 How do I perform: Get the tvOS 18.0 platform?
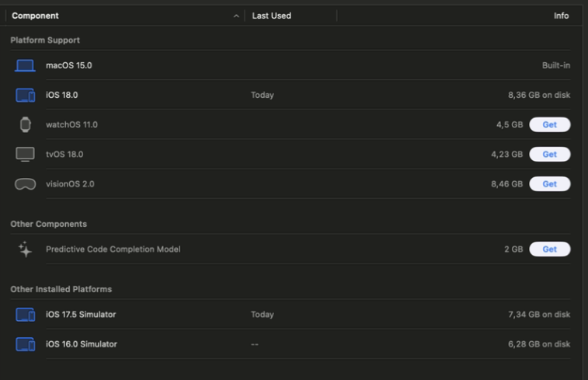pos(550,154)
